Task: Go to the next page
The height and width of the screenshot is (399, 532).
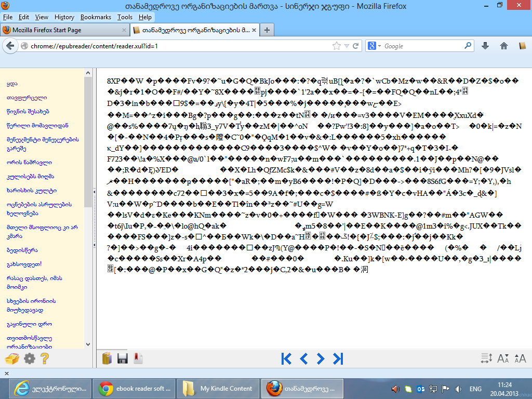Action: [x=321, y=358]
